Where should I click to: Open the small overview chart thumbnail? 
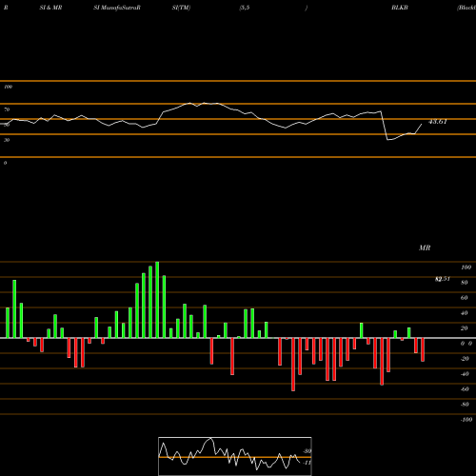tap(235, 456)
